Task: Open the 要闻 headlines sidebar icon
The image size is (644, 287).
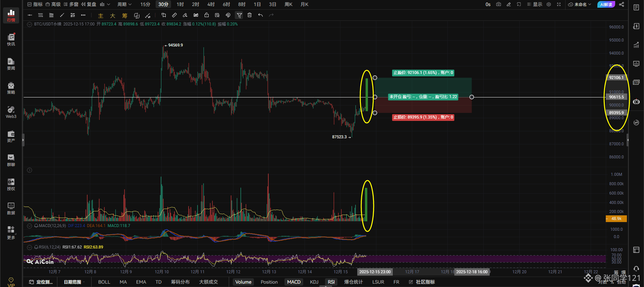Action: point(11,64)
